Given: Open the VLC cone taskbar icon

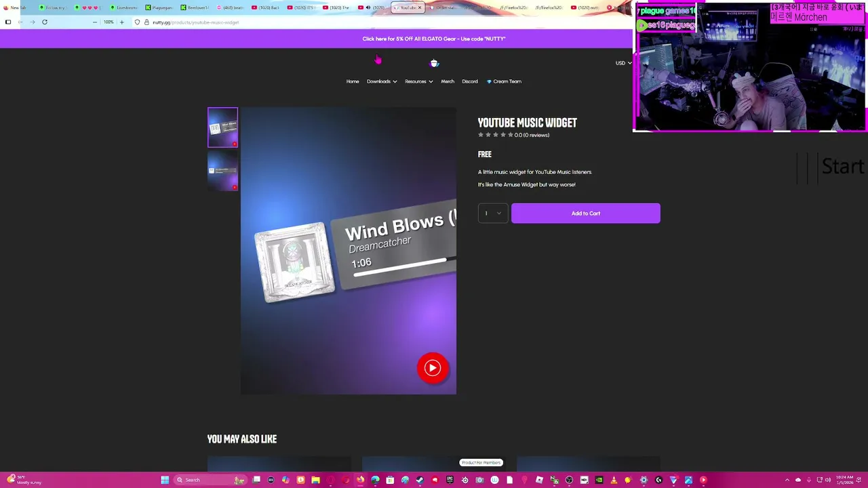Looking at the screenshot, I should [x=614, y=480].
